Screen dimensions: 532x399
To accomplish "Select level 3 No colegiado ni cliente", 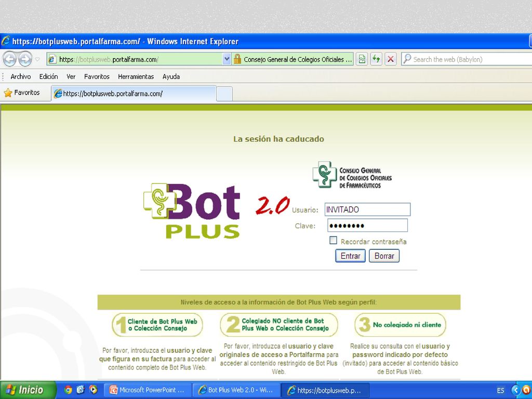I will click(401, 325).
